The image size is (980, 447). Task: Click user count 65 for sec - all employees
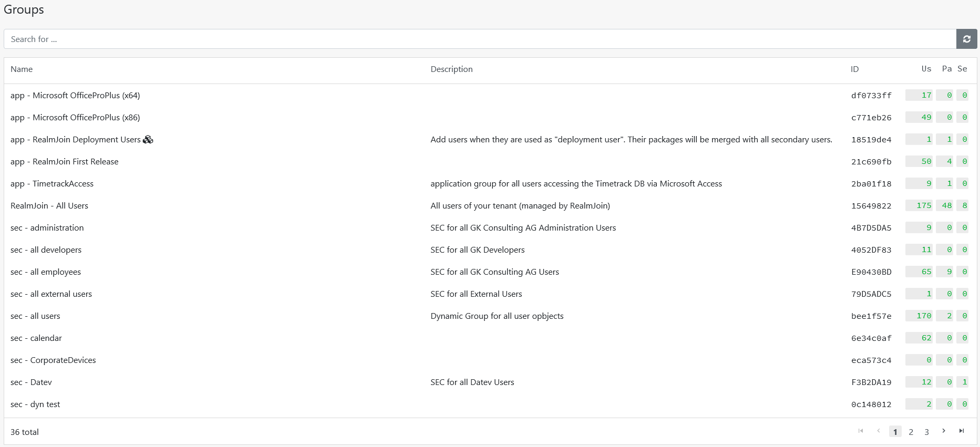point(919,272)
